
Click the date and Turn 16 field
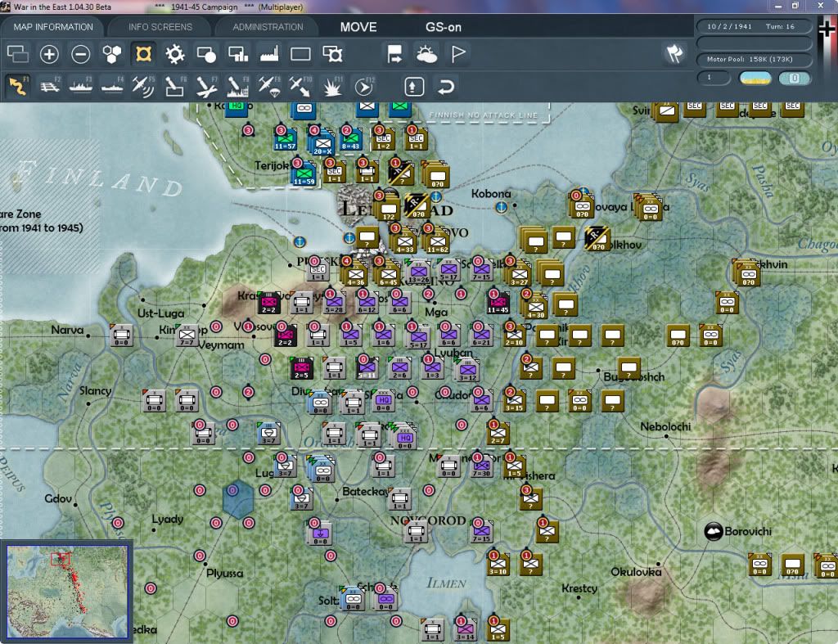point(754,26)
